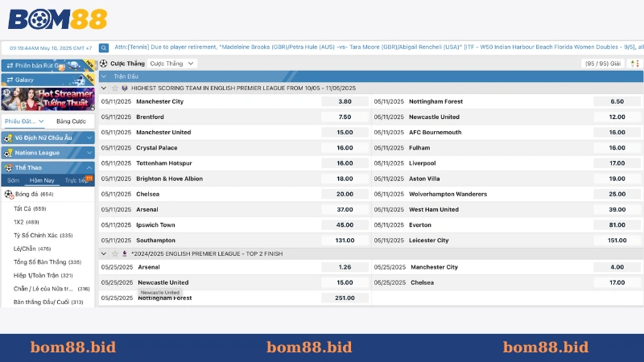Image resolution: width=644 pixels, height=362 pixels.
Task: Bet Liverpool at 17.00 odds
Action: point(617,163)
